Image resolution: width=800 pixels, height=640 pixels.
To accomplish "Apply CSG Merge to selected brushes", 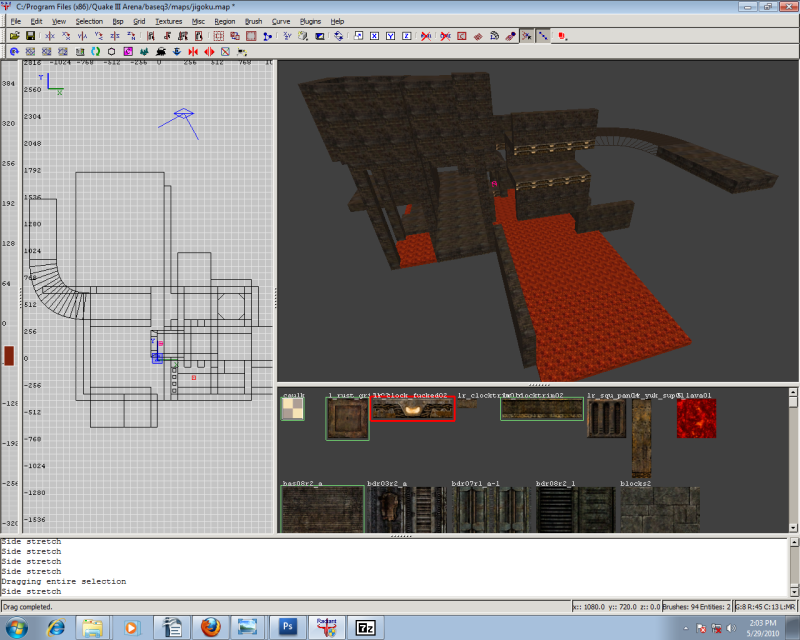I will pos(235,36).
